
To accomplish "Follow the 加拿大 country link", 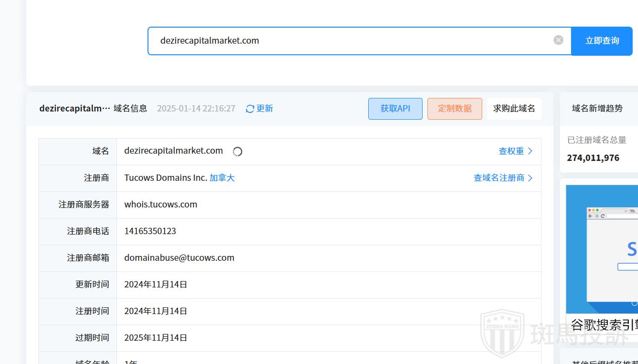I will pyautogui.click(x=222, y=178).
